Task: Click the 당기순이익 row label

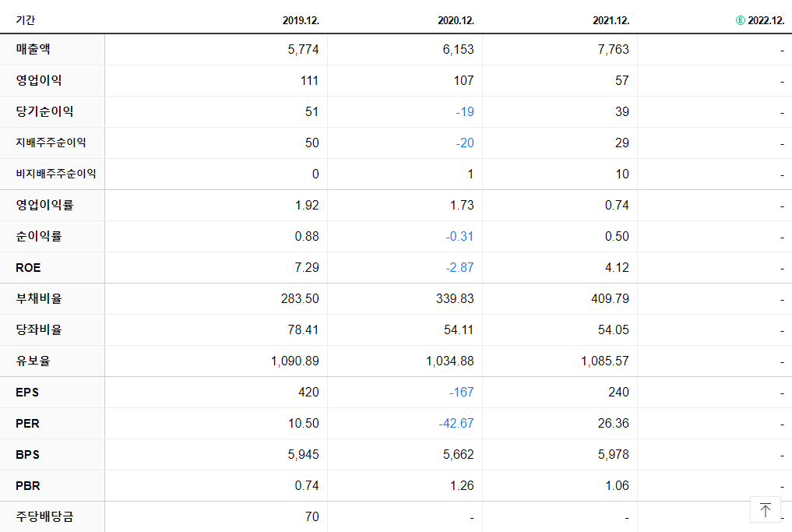Action: pyautogui.click(x=44, y=111)
